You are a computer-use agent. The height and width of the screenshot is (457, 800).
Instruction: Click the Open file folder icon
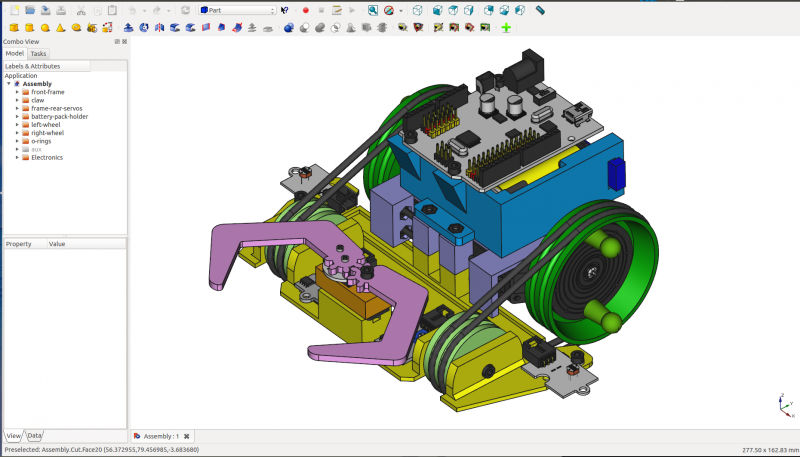click(30, 9)
